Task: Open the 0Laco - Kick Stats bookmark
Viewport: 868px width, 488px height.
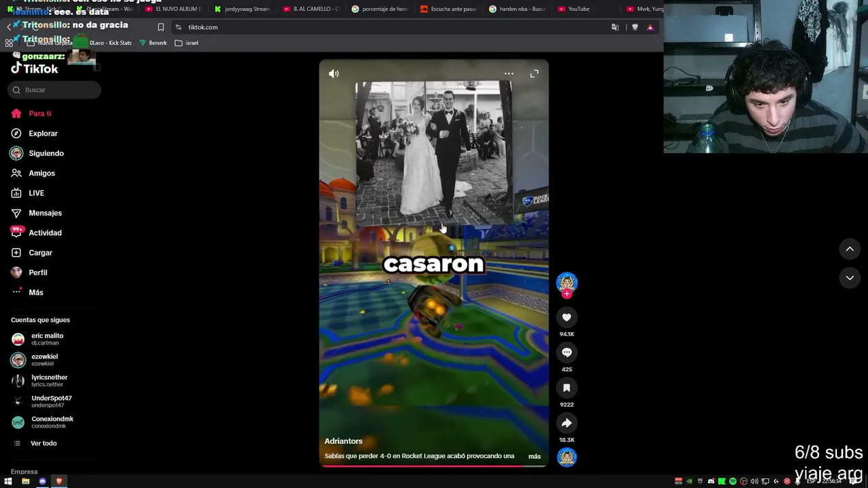Action: pyautogui.click(x=106, y=43)
